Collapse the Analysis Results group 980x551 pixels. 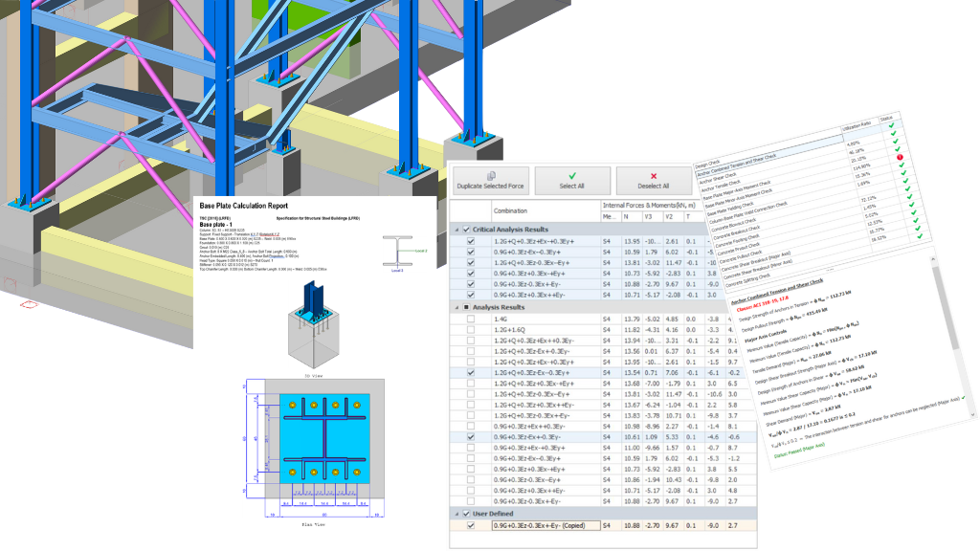[x=455, y=307]
